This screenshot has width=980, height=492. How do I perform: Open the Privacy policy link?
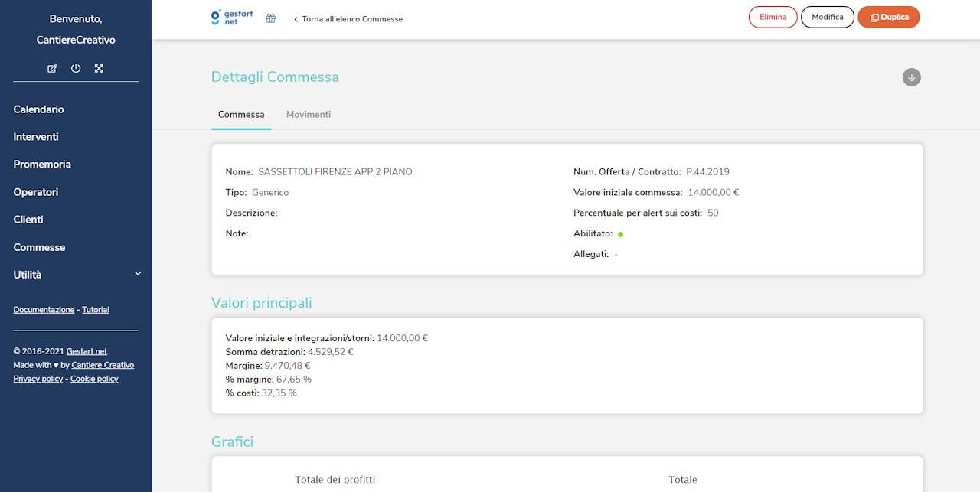[x=38, y=379]
